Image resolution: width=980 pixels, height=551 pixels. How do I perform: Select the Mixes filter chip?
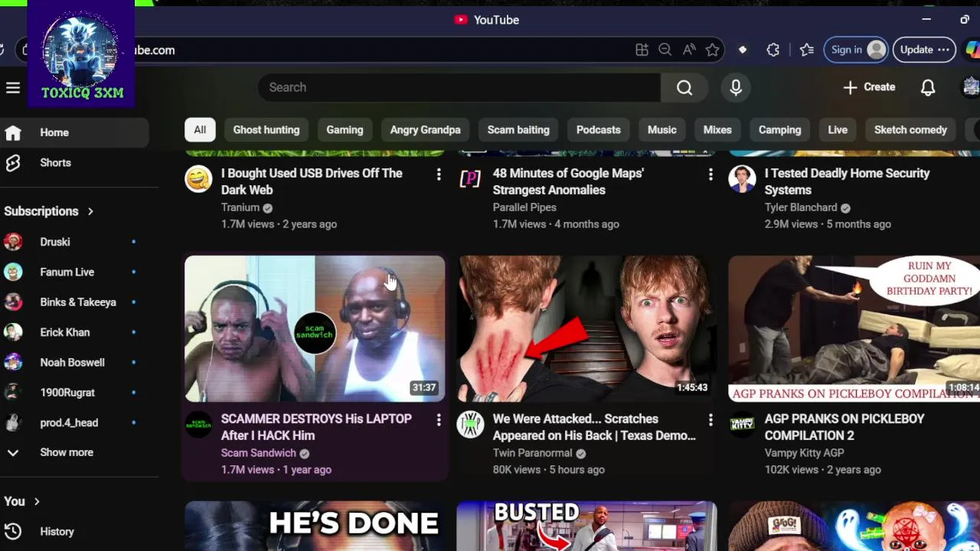[717, 129]
